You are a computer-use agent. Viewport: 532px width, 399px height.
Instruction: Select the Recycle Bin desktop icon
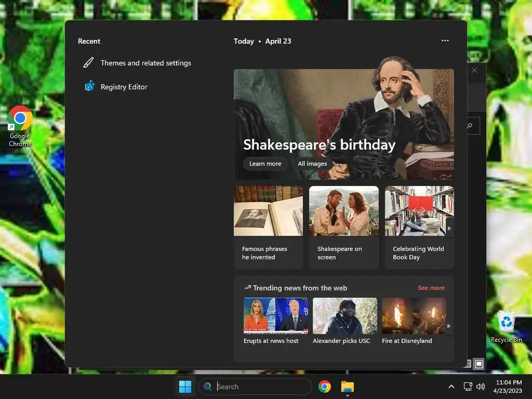tap(506, 327)
